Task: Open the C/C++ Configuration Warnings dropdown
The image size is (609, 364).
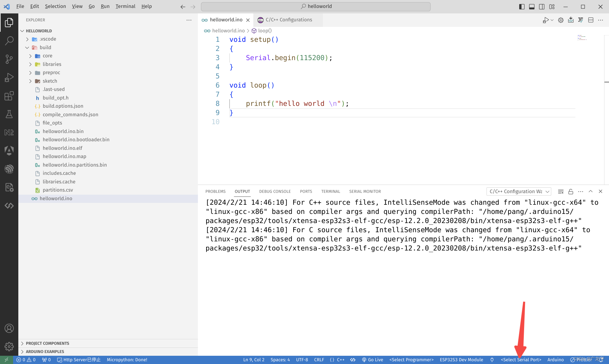Action: pyautogui.click(x=518, y=191)
